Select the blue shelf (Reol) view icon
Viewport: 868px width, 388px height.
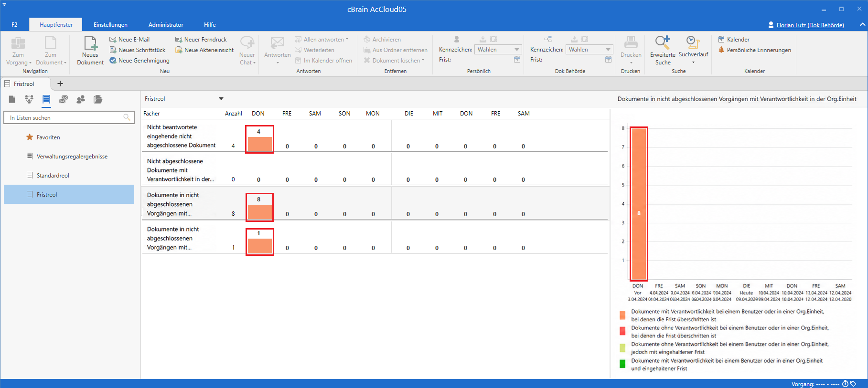pyautogui.click(x=46, y=99)
